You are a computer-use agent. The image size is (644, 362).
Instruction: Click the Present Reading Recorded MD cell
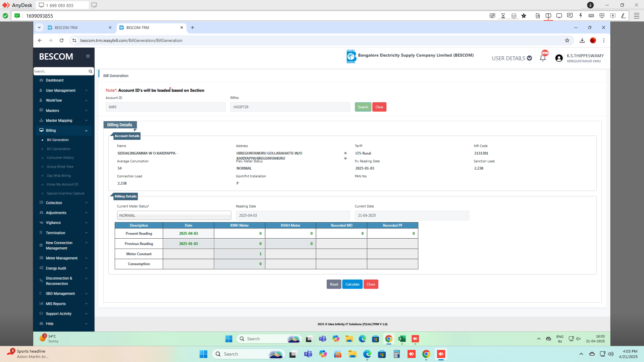coord(341,234)
